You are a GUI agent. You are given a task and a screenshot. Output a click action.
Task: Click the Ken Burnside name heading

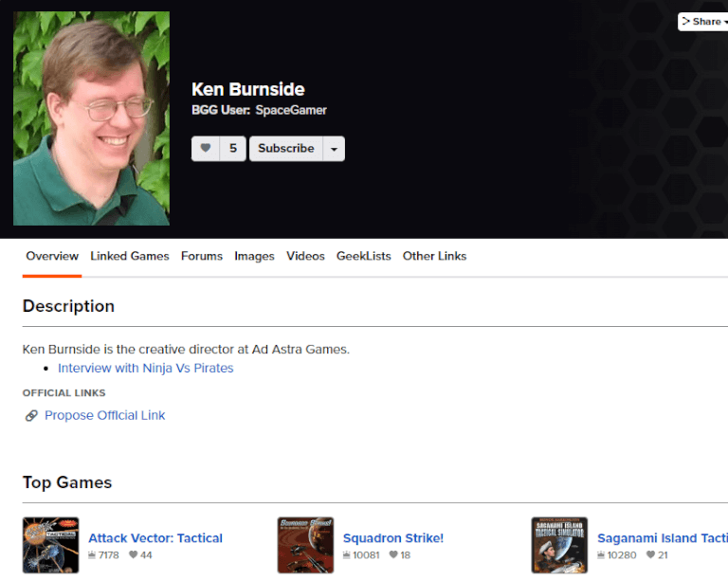(248, 89)
